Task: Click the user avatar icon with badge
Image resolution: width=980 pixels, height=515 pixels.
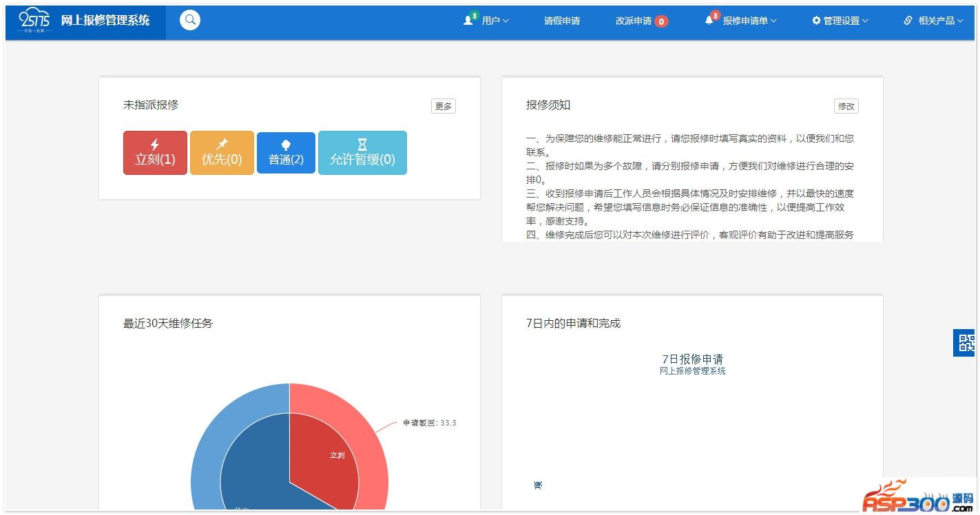Action: pyautogui.click(x=469, y=20)
